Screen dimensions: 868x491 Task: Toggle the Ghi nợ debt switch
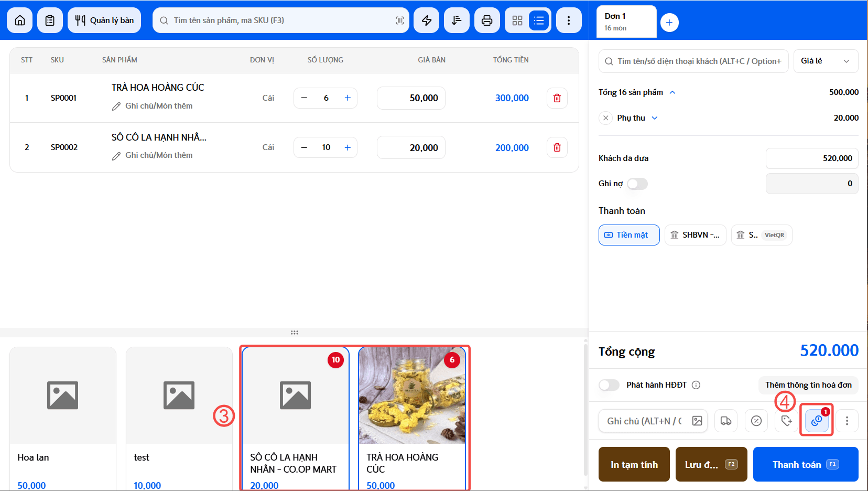pos(637,184)
